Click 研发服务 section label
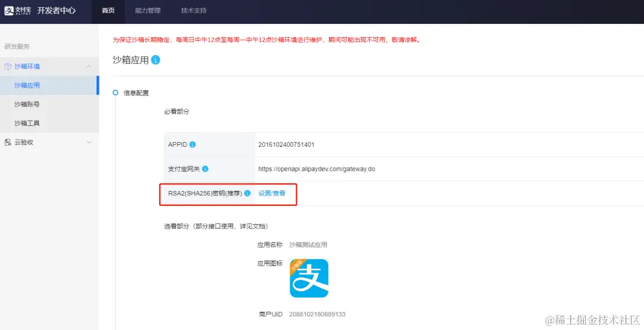Screen dimensions: 644x330 (x=17, y=47)
